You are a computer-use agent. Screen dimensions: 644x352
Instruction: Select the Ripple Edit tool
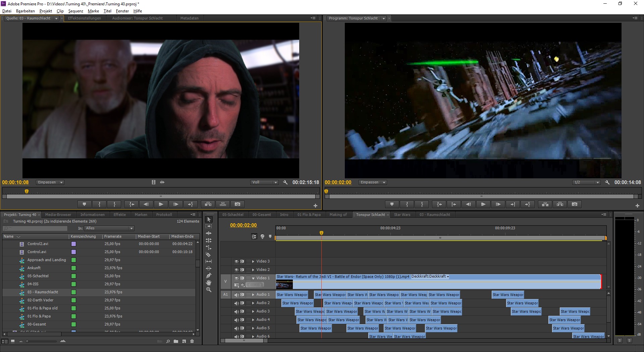tap(209, 233)
